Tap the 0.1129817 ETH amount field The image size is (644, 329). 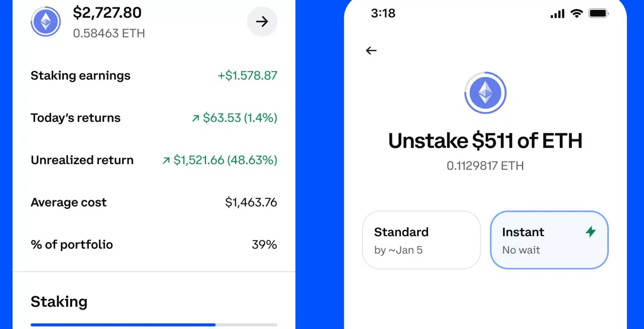(485, 166)
